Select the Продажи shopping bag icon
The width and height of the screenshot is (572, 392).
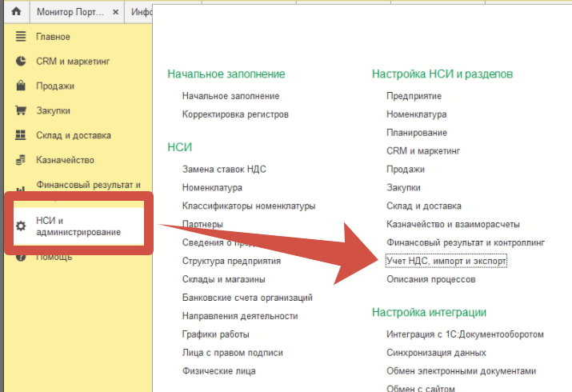point(21,86)
